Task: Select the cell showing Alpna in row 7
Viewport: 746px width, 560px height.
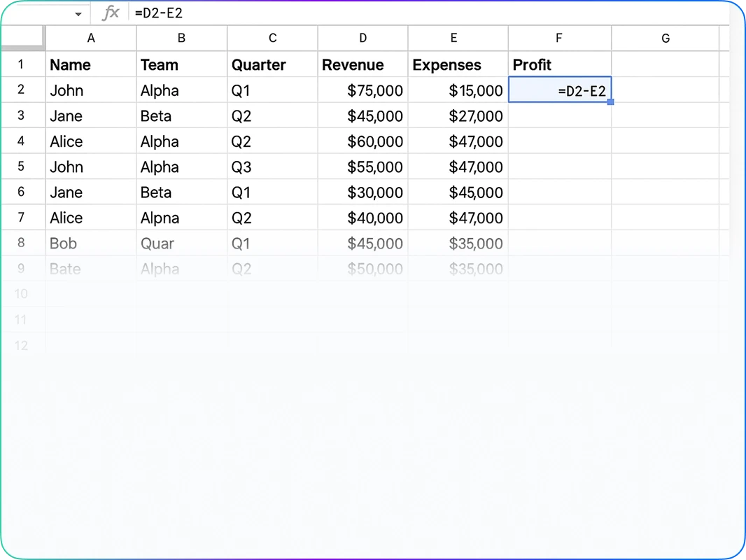Action: tap(181, 218)
